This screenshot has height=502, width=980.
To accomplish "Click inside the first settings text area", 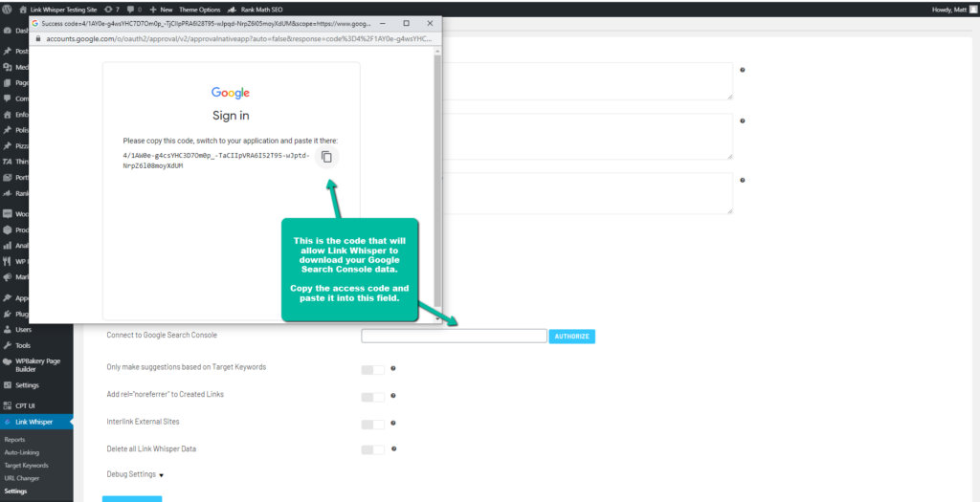I will point(588,80).
